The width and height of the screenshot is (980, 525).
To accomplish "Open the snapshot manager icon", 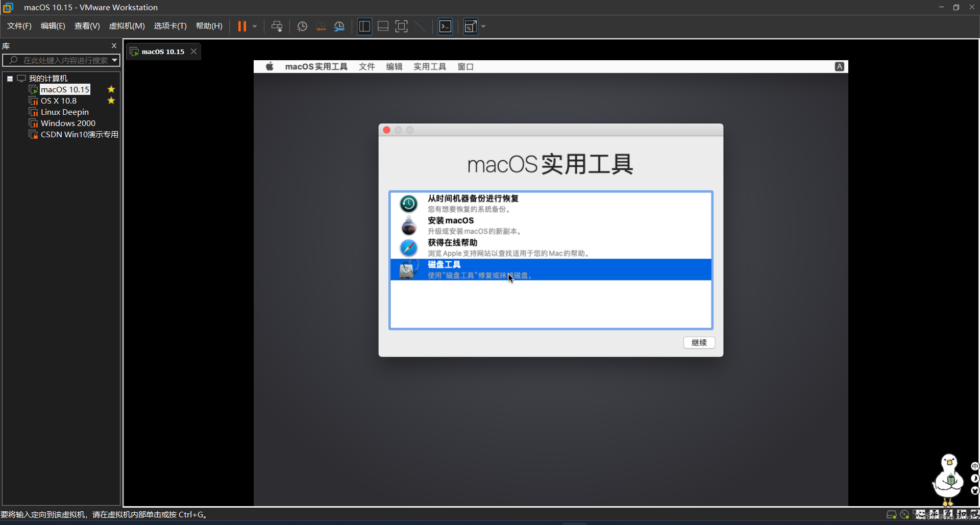I will [339, 27].
